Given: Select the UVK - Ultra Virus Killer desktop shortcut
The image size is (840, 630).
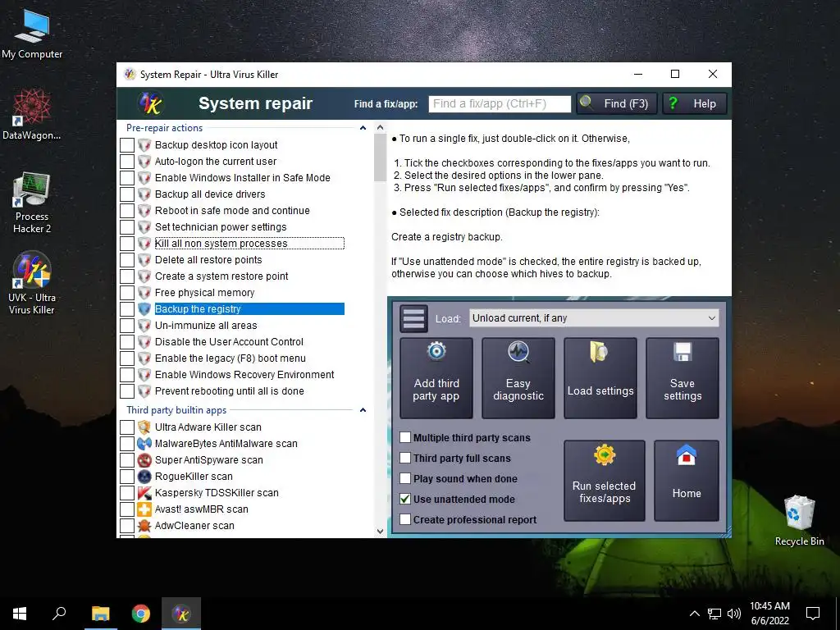Looking at the screenshot, I should pos(32,283).
